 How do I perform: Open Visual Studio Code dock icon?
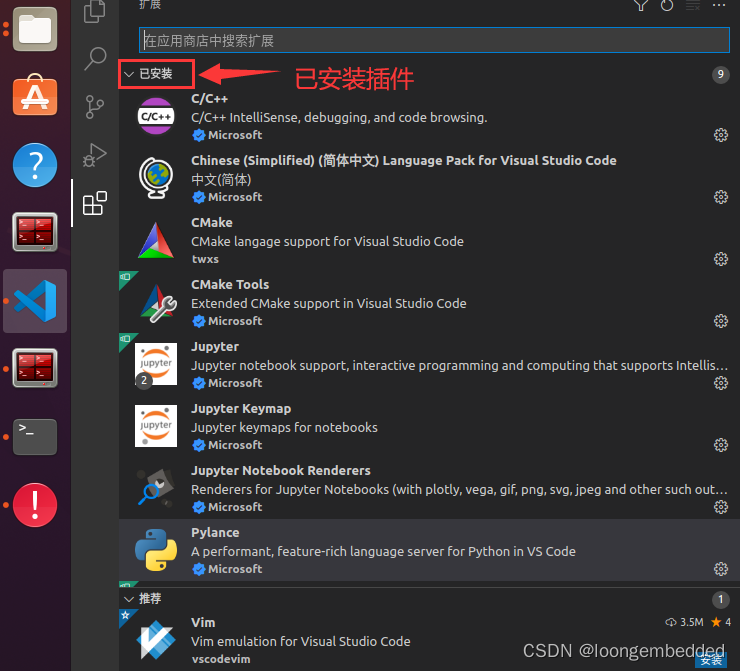tap(35, 301)
